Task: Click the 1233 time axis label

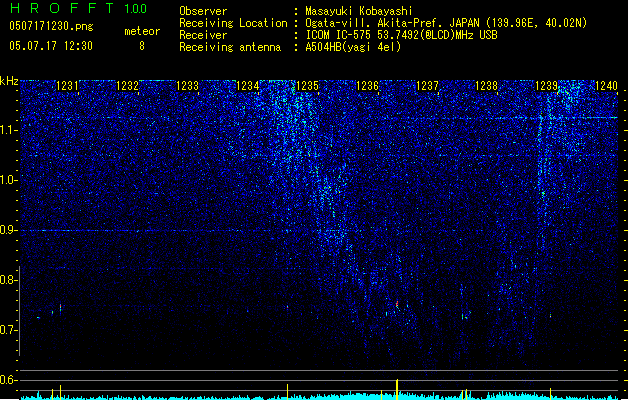Action: [x=187, y=86]
